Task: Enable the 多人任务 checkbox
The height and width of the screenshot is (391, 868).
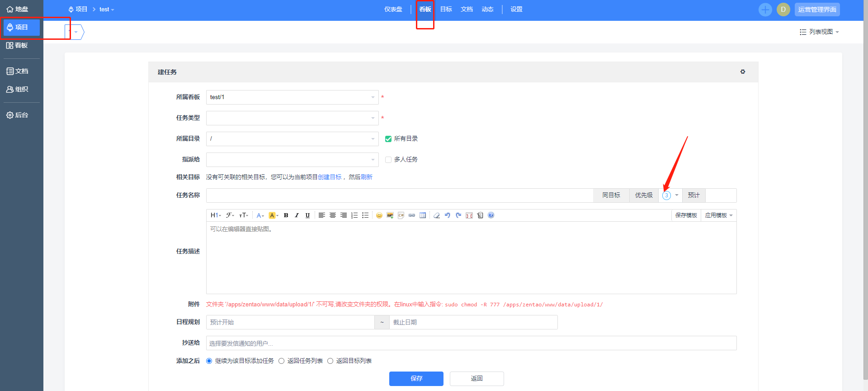Action: pos(388,160)
